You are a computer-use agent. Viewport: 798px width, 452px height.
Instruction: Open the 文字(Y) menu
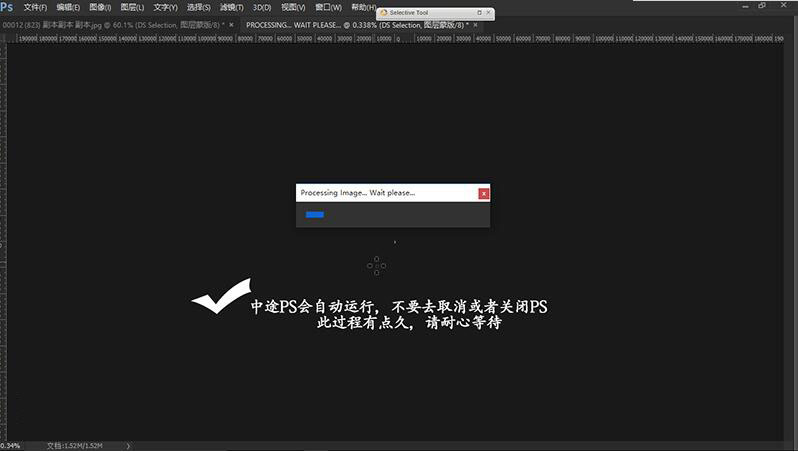click(x=165, y=8)
